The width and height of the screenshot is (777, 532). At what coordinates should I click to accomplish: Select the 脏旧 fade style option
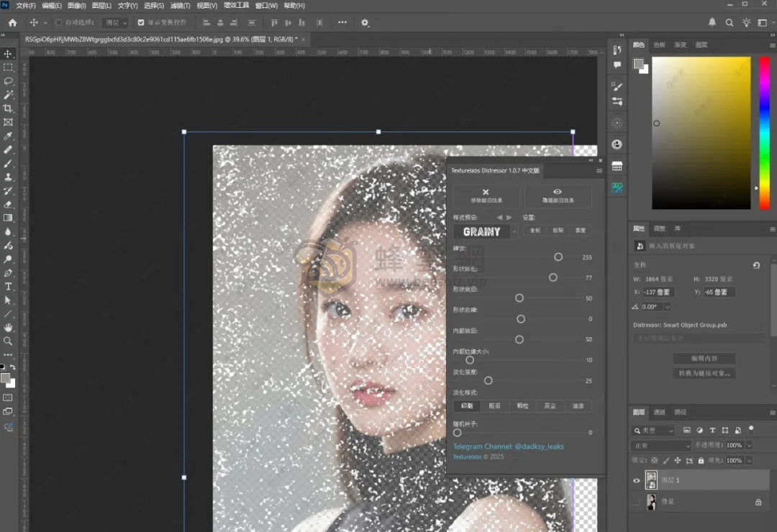[x=494, y=405]
